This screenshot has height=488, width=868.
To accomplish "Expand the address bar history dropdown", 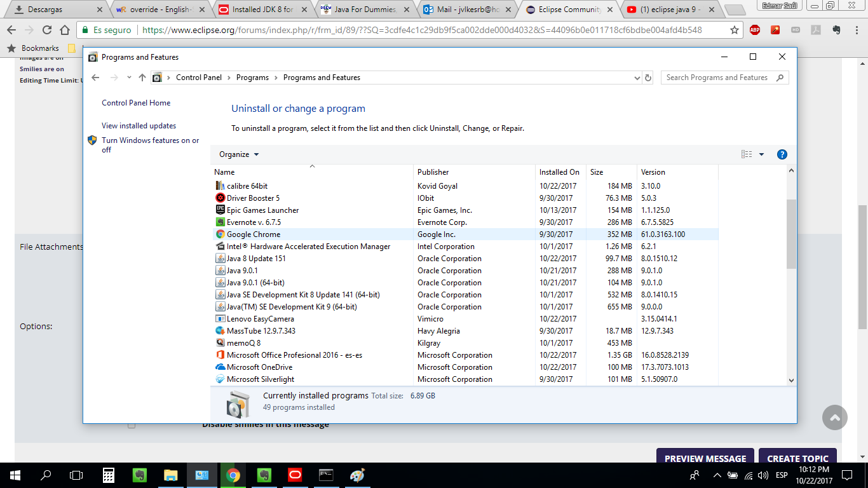I will [x=637, y=78].
